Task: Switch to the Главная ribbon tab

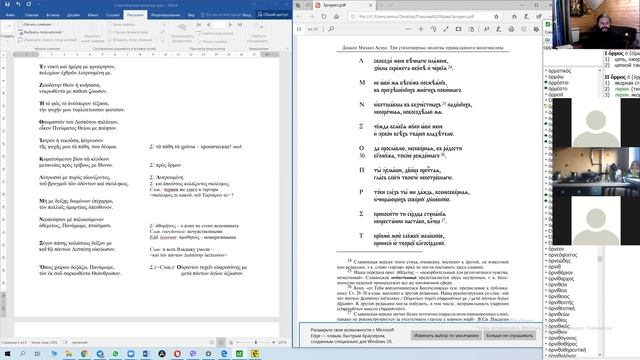Action: click(31, 15)
